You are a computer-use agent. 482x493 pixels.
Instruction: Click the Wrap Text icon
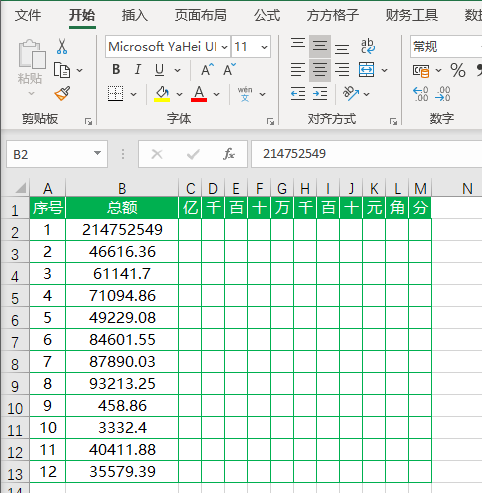click(x=368, y=46)
